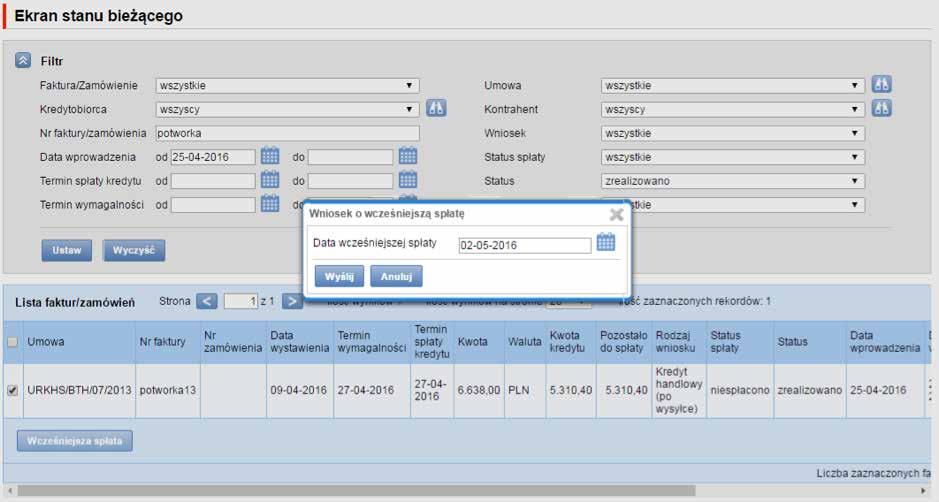Image resolution: width=939 pixels, height=502 pixels.
Task: Click Termin spłaty kredytu 'do' field
Action: (350, 181)
